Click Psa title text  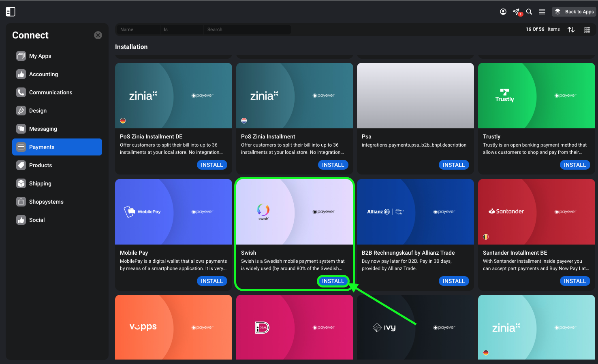[367, 136]
